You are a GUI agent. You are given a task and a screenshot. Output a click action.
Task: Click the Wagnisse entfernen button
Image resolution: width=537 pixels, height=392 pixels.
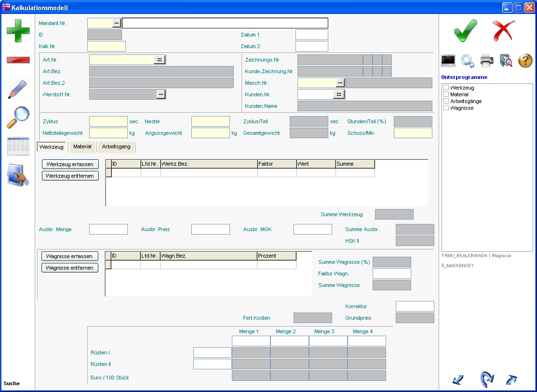point(70,268)
